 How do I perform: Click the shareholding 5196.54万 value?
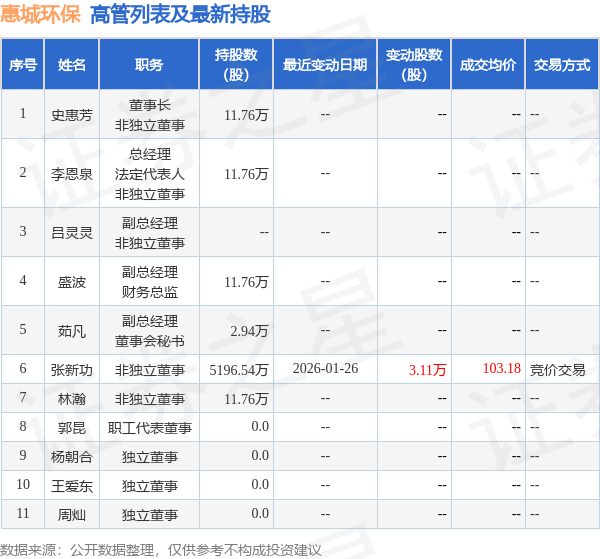(238, 370)
